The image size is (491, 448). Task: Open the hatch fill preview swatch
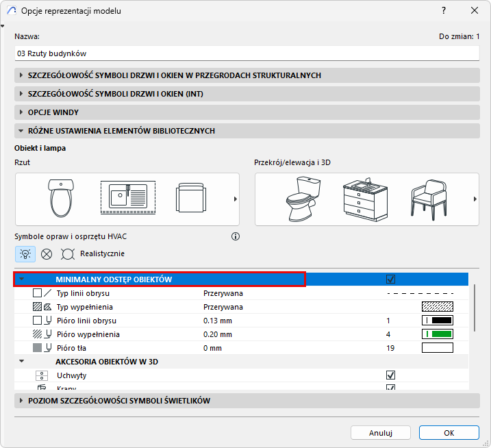438,307
